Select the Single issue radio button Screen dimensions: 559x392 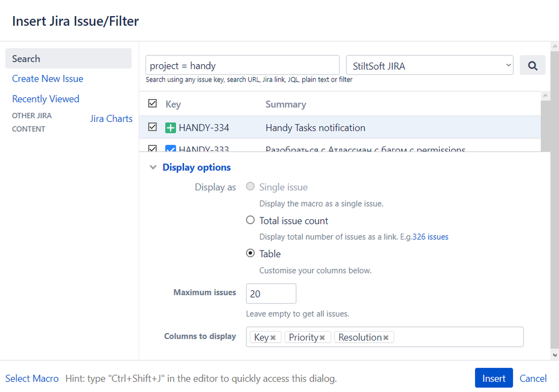[250, 186]
